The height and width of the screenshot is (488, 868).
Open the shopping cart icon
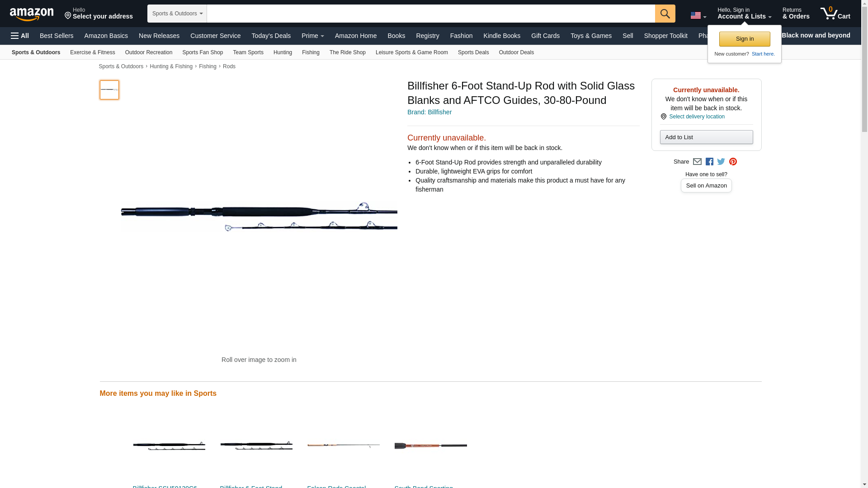coord(835,14)
